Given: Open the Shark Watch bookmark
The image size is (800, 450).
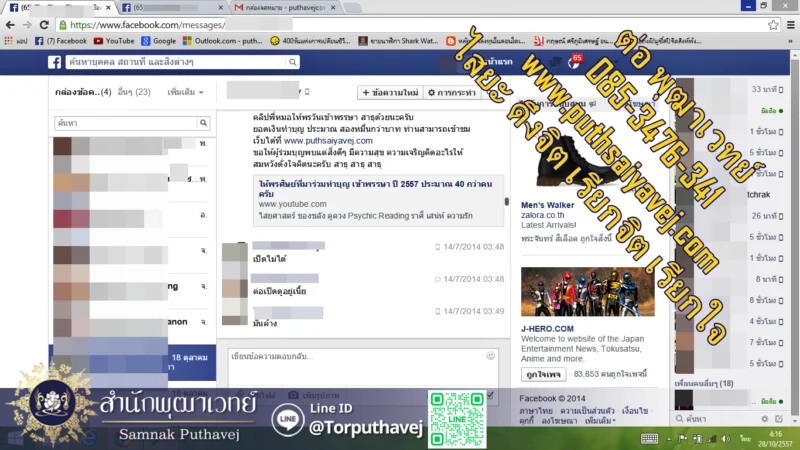Looking at the screenshot, I should coord(398,41).
